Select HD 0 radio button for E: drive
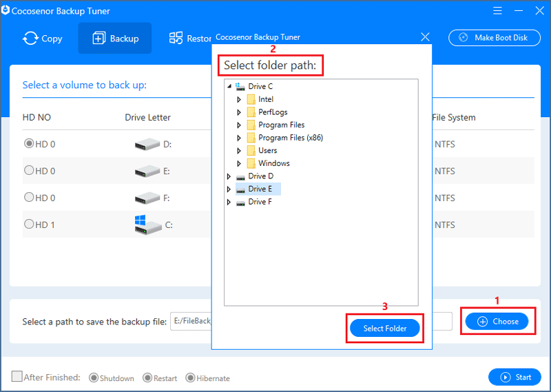551x392 pixels. [x=29, y=170]
